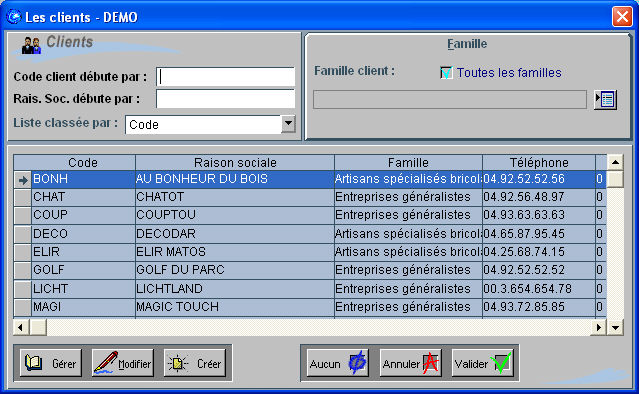Click the horizontal scrollbar right arrow
This screenshot has width=639, height=394.
598,327
